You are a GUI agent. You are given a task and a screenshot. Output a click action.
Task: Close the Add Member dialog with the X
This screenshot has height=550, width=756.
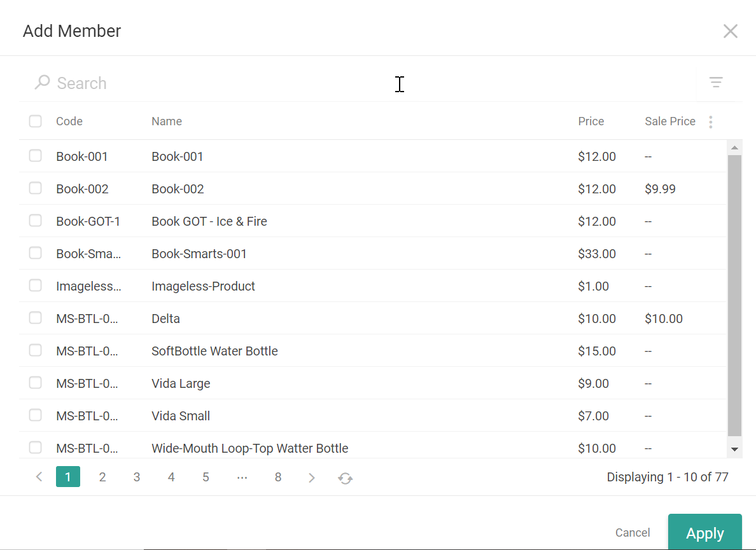point(730,31)
